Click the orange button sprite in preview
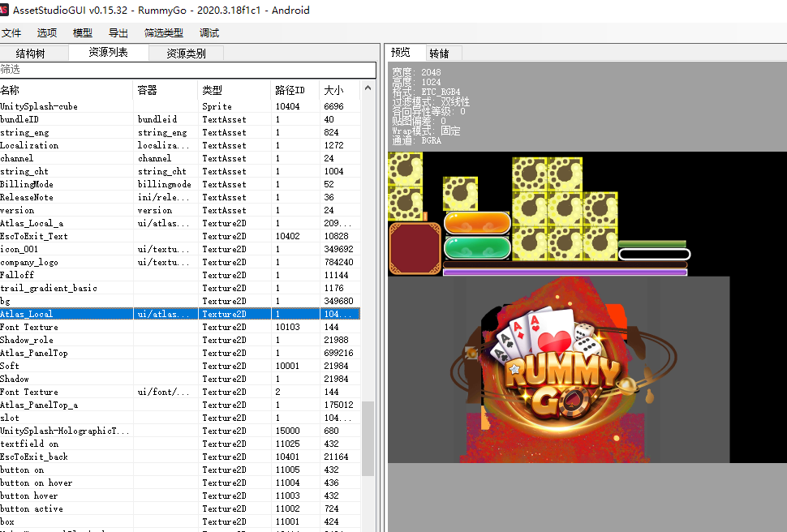 pos(477,223)
